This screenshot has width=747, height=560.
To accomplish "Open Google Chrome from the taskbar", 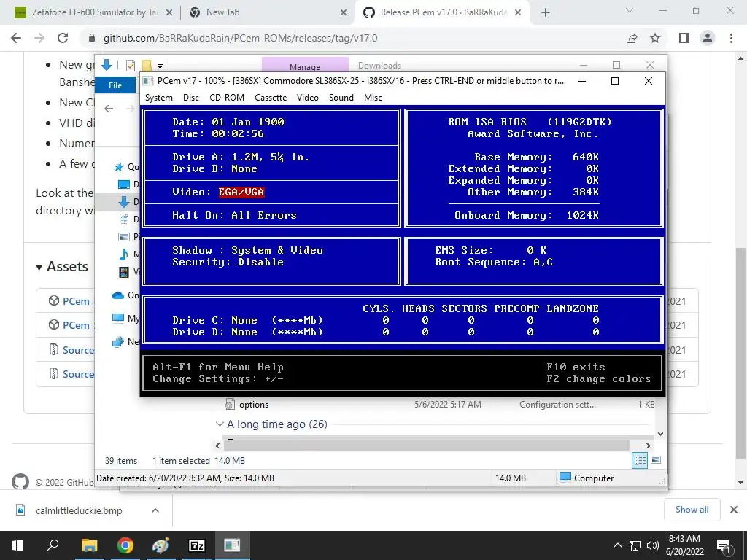I will click(x=125, y=545).
